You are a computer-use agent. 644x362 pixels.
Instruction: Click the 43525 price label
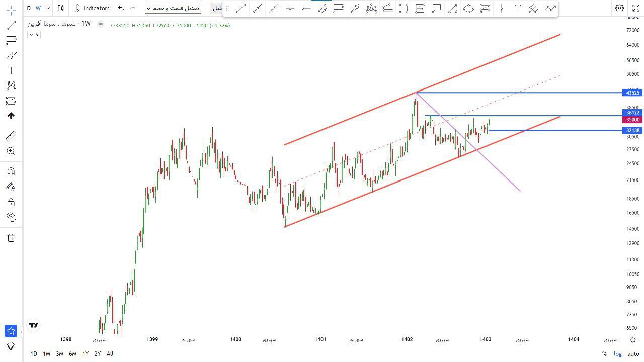632,93
